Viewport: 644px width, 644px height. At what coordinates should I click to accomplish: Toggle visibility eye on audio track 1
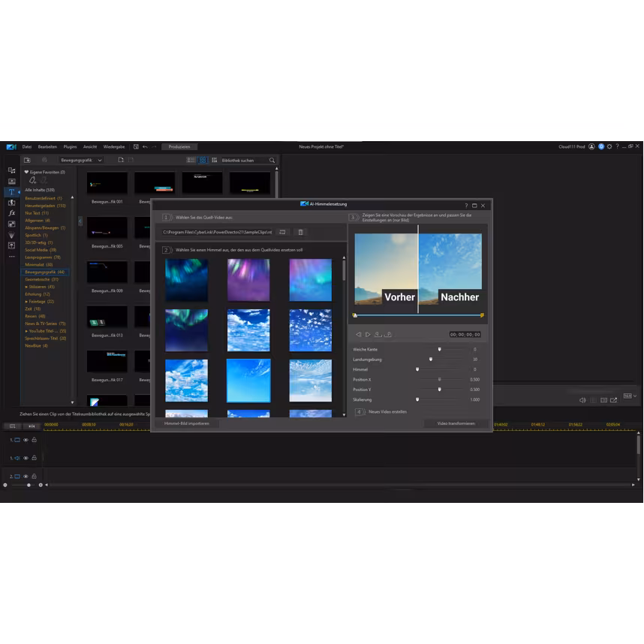click(x=26, y=458)
